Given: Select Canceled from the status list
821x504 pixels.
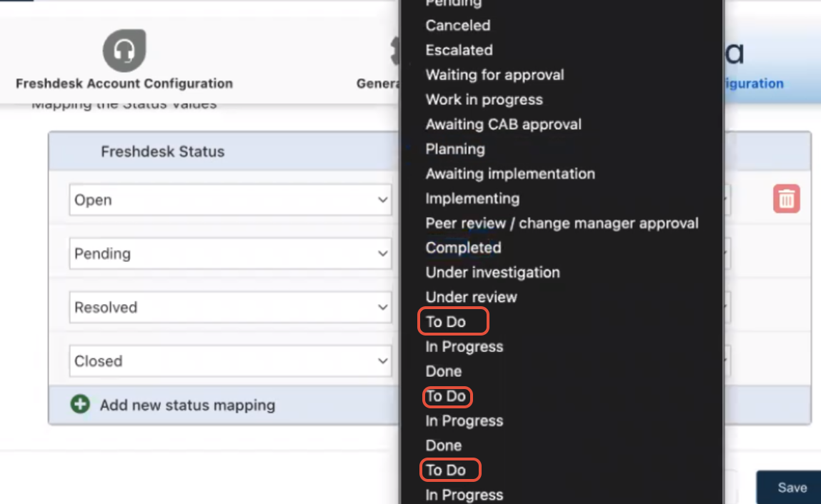Looking at the screenshot, I should (x=458, y=25).
